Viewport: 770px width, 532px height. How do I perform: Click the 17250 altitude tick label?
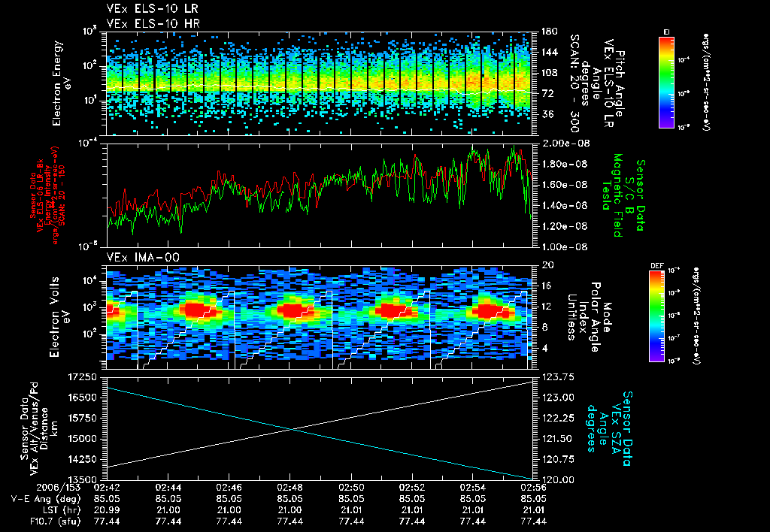[x=83, y=377]
